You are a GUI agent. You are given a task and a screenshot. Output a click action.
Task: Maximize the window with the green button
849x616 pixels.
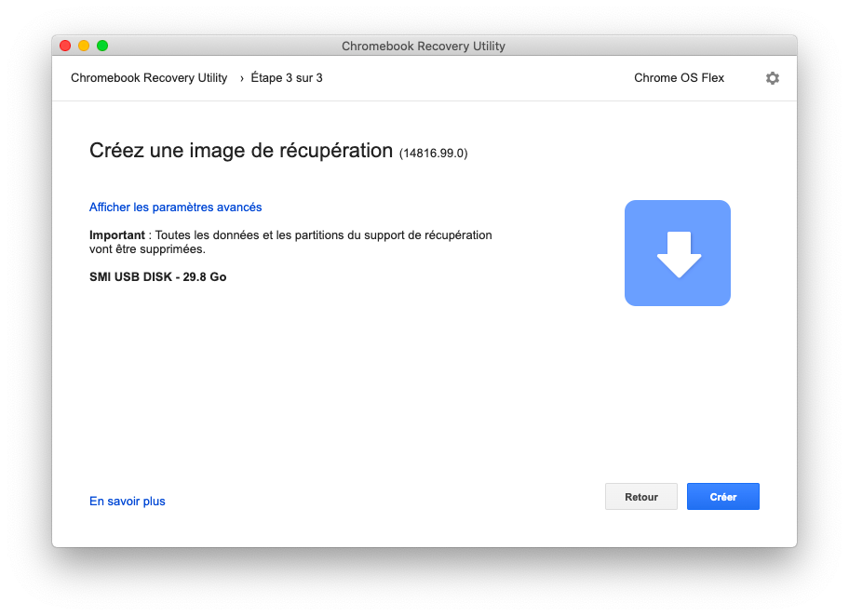click(x=102, y=46)
